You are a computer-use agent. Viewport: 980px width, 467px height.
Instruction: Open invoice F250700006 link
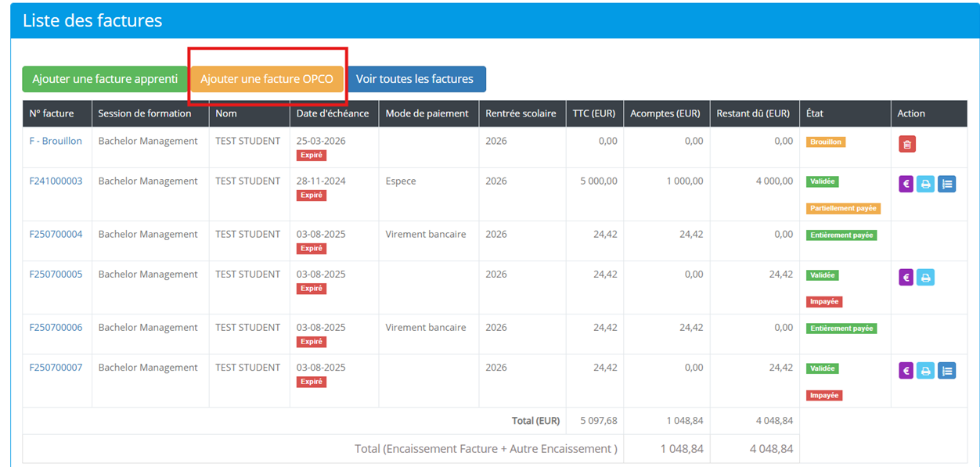[56, 327]
